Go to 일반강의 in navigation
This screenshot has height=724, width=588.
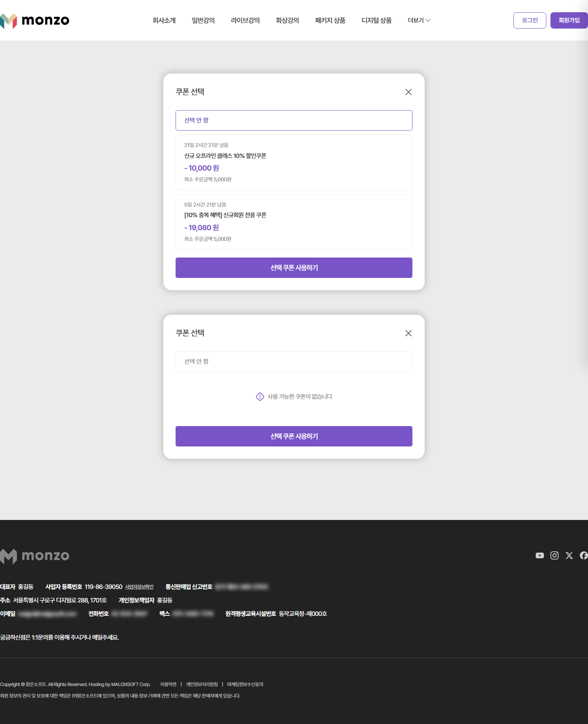pyautogui.click(x=203, y=20)
